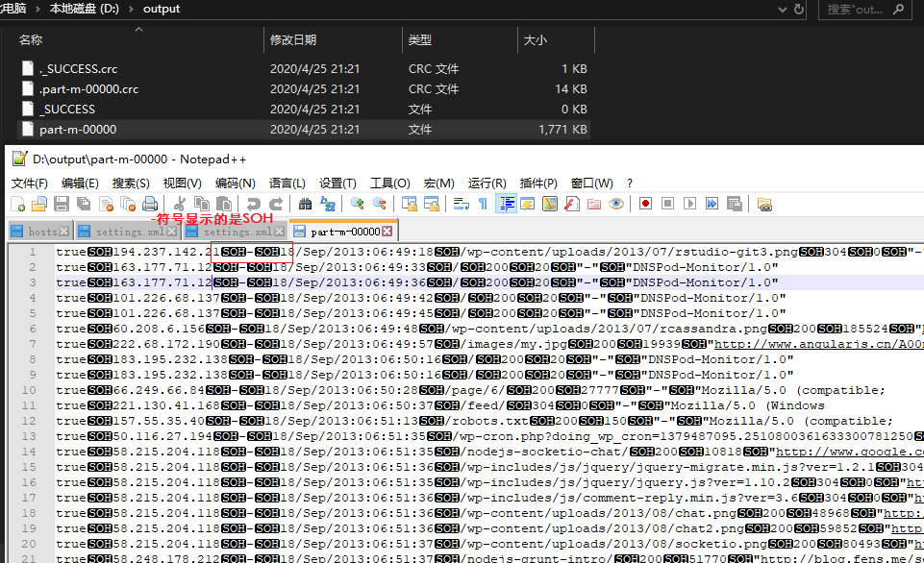Image resolution: width=924 pixels, height=563 pixels.
Task: Click the Paste clipboard icon
Action: (224, 205)
